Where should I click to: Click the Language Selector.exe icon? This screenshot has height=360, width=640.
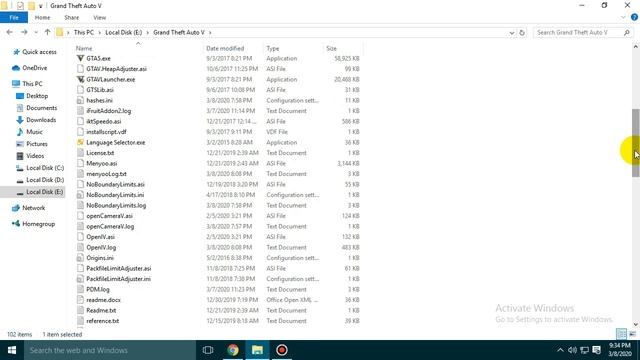[x=80, y=142]
